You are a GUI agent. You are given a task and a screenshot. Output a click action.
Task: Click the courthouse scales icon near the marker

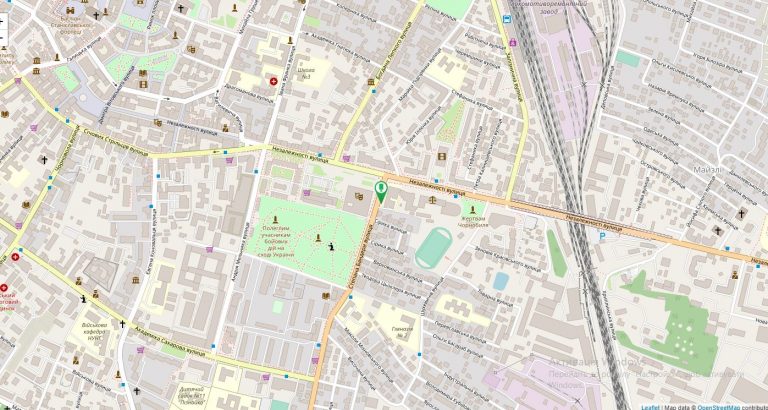click(432, 198)
